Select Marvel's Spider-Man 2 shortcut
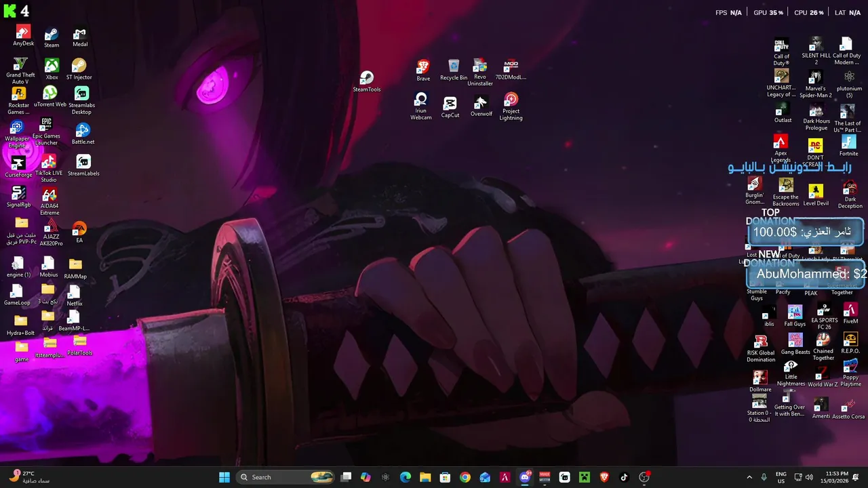 [815, 84]
